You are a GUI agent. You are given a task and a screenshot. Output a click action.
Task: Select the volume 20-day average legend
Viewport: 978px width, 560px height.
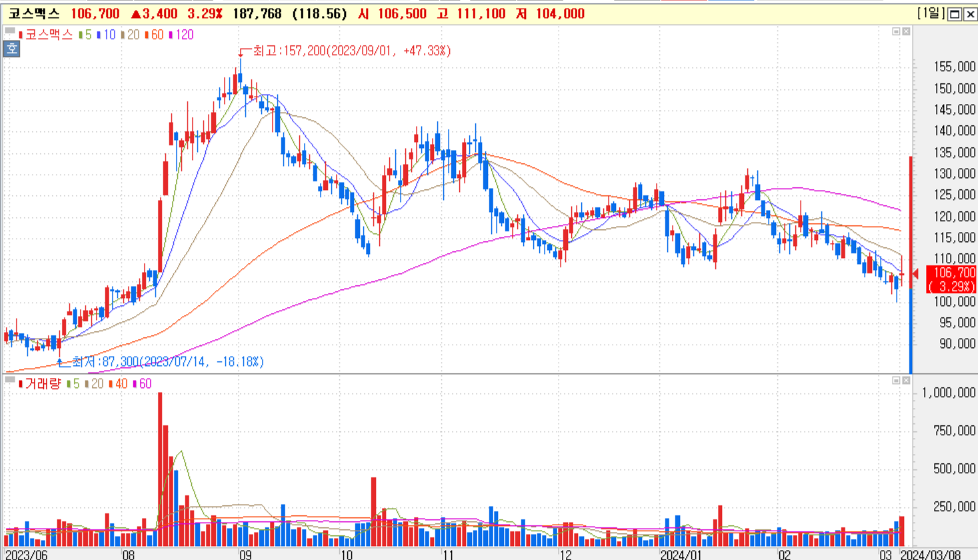(x=94, y=383)
